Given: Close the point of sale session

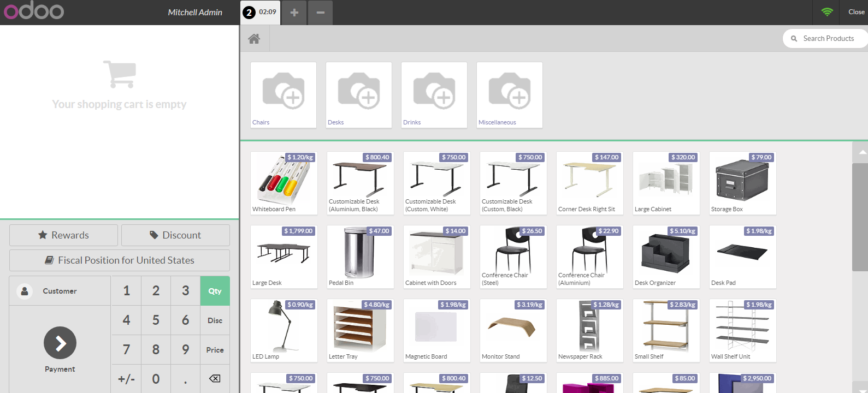Looking at the screenshot, I should [856, 12].
